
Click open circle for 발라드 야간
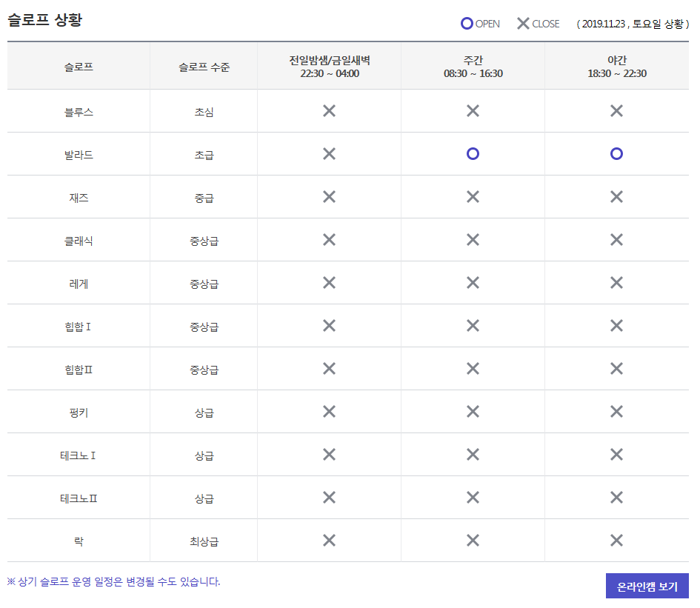(616, 153)
